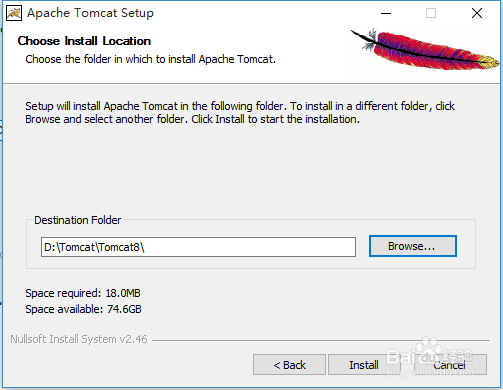The width and height of the screenshot is (503, 390).
Task: Focus the D:\Tomcat\Tomcat8\ destination path field
Action: pos(198,247)
